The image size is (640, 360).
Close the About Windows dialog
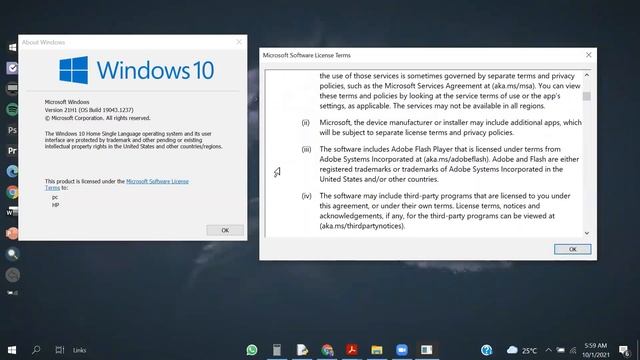click(239, 42)
